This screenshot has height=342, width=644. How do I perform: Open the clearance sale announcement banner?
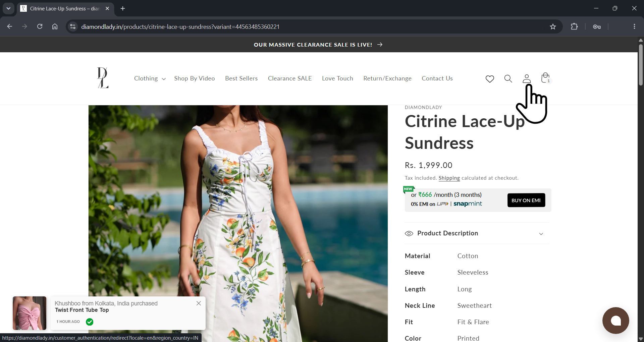318,45
